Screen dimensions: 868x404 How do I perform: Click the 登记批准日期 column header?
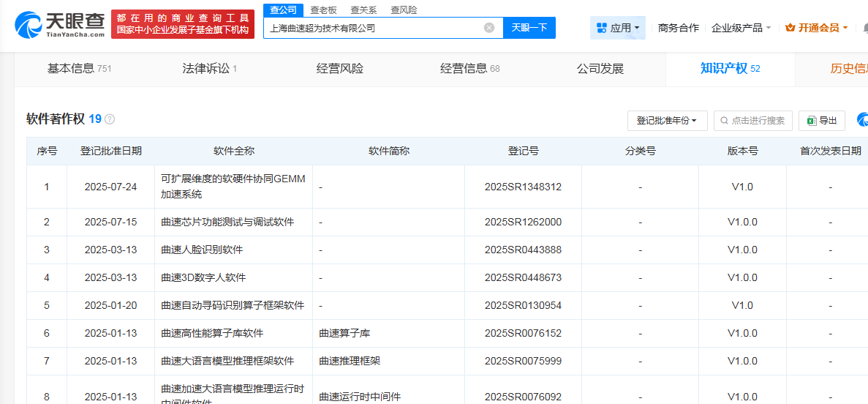[110, 151]
